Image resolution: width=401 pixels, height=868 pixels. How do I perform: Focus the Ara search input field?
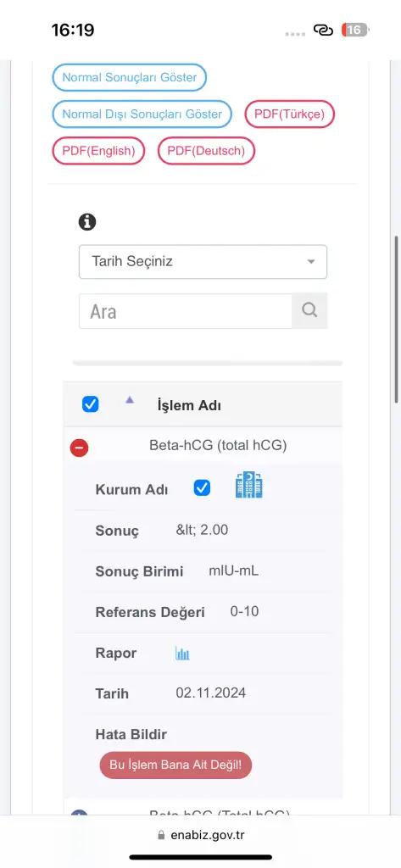tap(186, 310)
